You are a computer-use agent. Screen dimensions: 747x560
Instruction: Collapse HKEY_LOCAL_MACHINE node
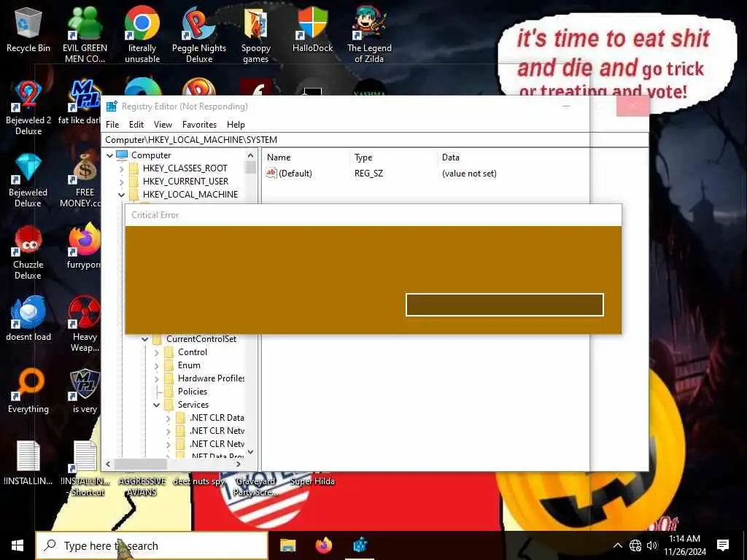tap(121, 195)
